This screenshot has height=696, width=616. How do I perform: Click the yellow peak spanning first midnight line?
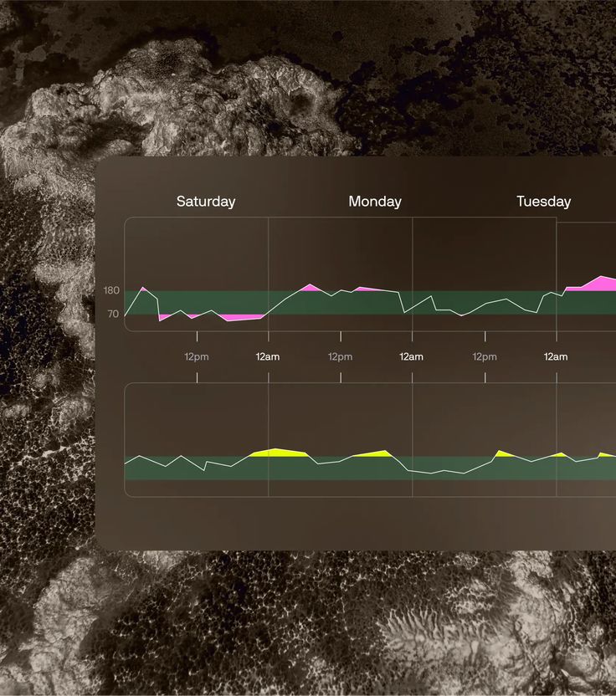[278, 453]
